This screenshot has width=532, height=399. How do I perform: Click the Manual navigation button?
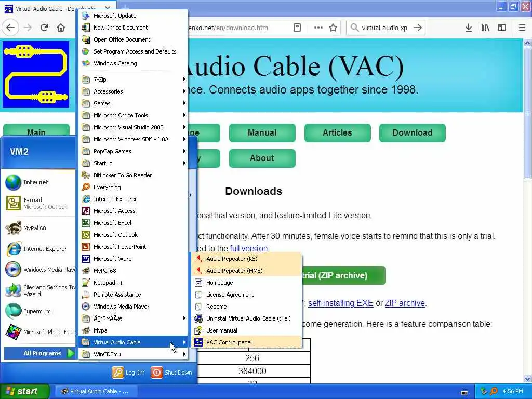262,132
